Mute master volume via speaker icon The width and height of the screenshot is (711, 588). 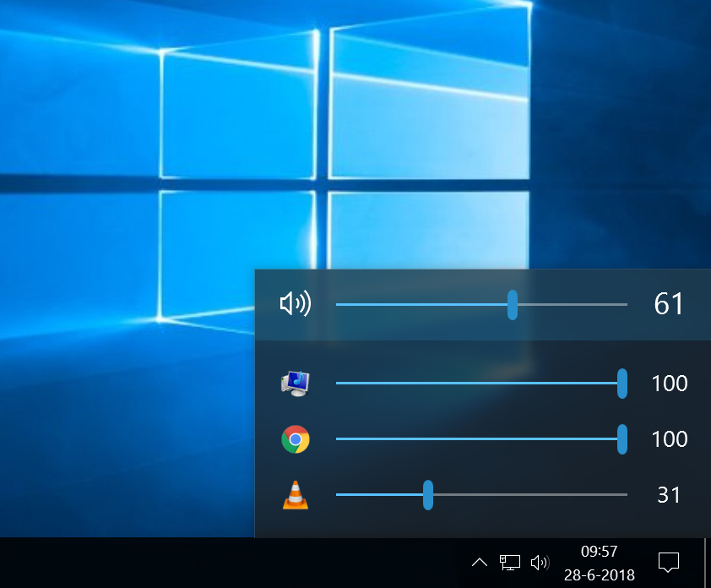pyautogui.click(x=296, y=303)
